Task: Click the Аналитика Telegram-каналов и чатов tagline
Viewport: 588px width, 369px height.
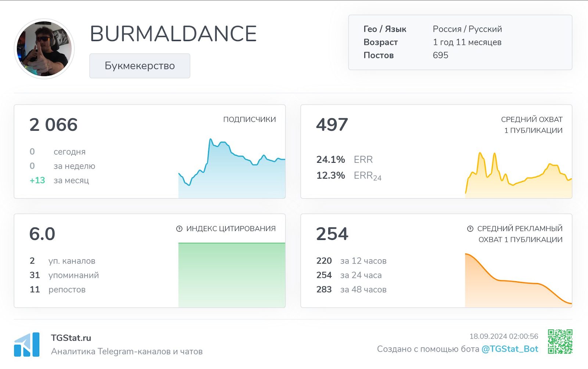Action: 127,351
